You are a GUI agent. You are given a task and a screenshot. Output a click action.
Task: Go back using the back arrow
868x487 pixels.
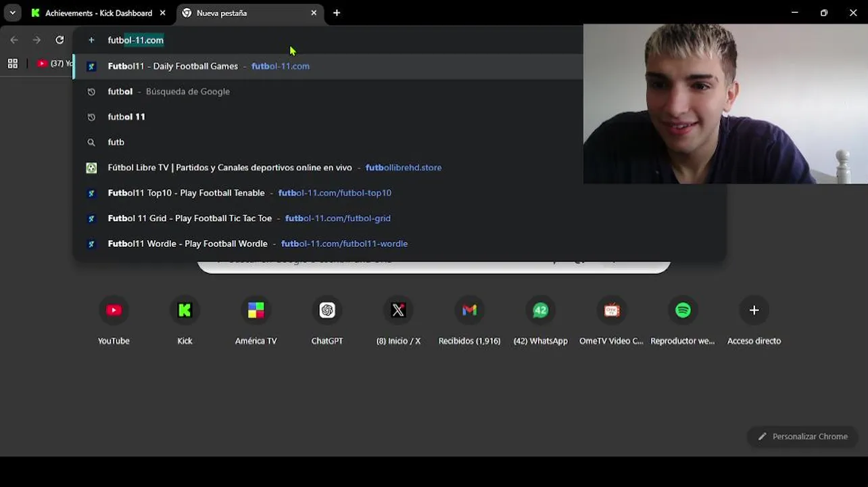[14, 40]
